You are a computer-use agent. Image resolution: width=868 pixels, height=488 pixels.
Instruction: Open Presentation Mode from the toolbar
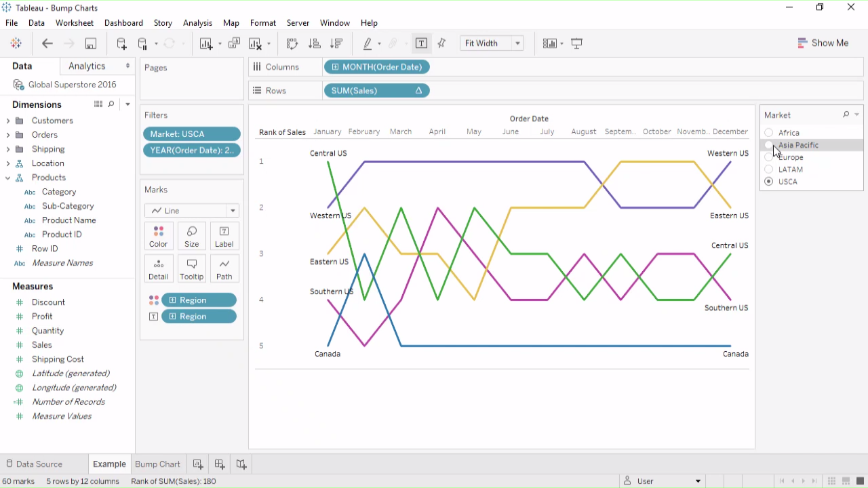[x=577, y=43]
